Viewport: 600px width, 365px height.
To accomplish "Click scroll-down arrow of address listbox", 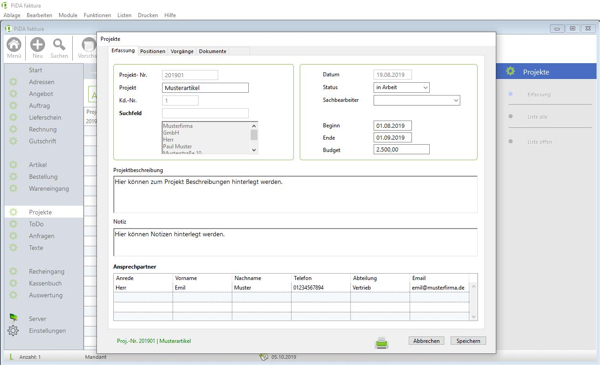I will pyautogui.click(x=254, y=150).
